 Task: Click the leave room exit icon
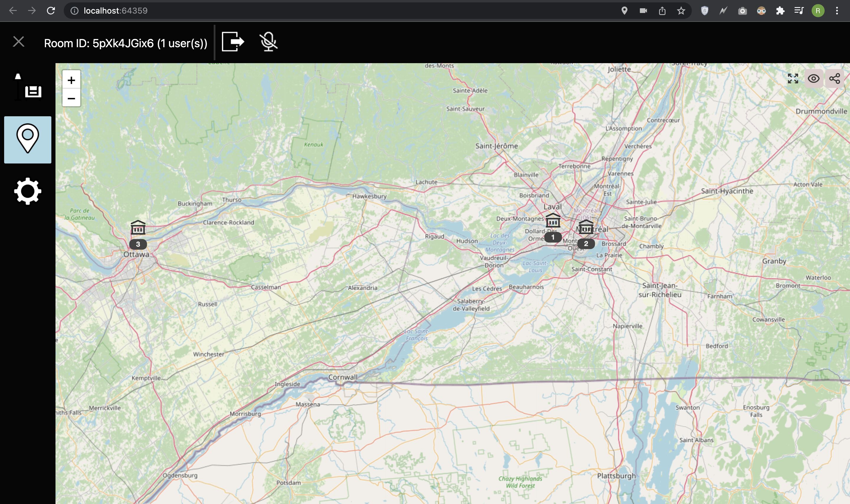[233, 42]
